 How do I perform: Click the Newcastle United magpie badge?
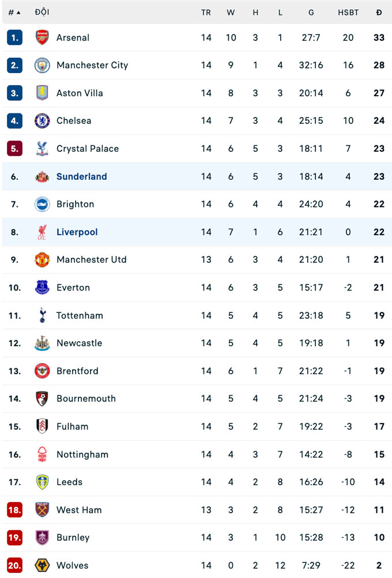(42, 343)
